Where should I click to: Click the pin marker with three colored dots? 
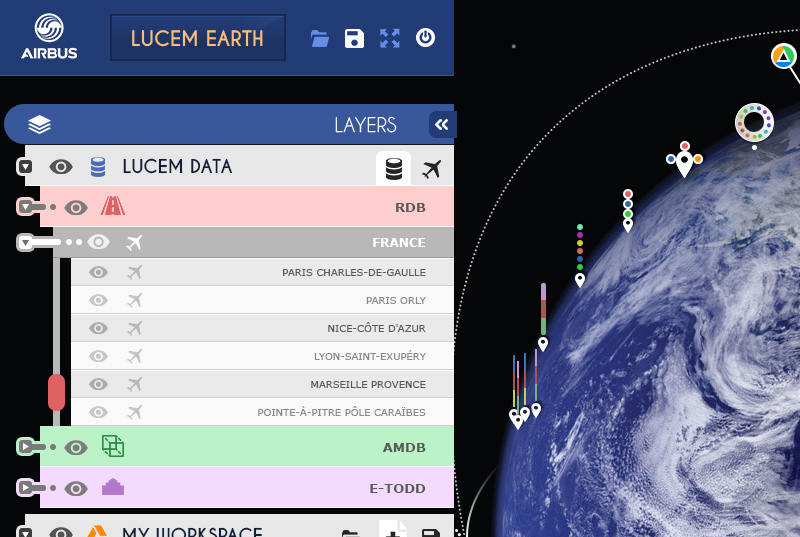(684, 160)
